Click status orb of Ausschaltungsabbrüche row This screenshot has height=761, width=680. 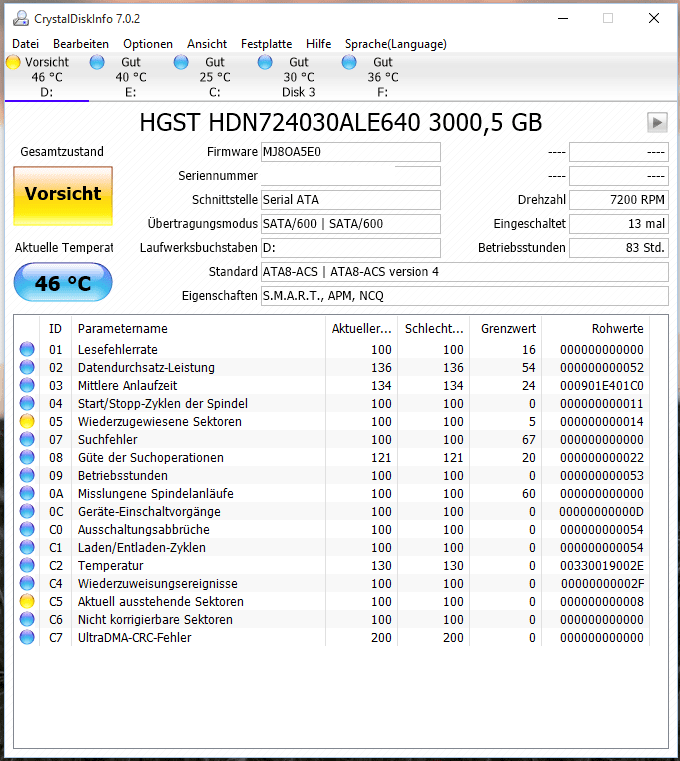[27, 529]
